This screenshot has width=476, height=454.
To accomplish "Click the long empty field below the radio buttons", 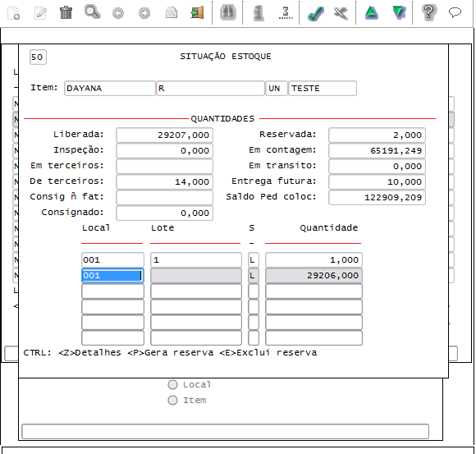I will [225, 432].
